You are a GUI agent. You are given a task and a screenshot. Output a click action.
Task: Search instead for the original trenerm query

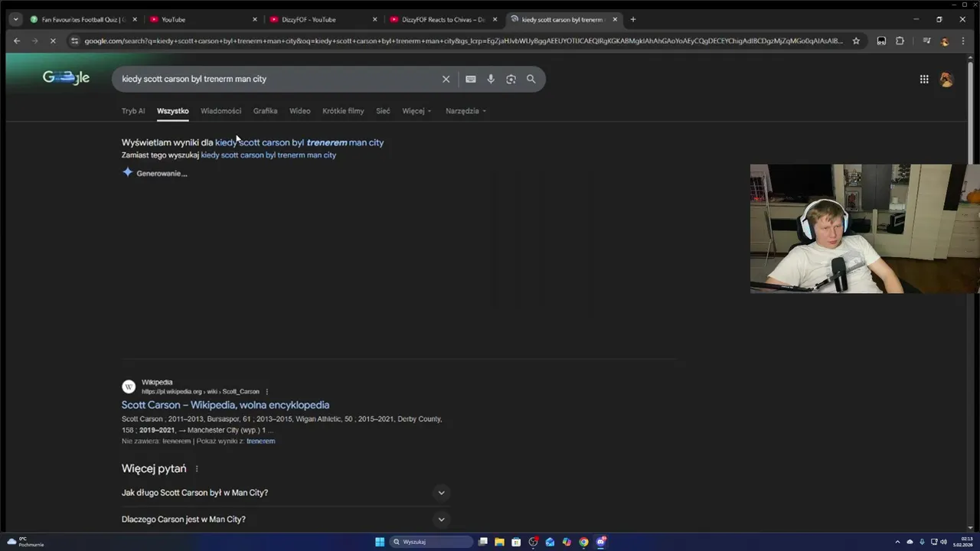pyautogui.click(x=268, y=155)
